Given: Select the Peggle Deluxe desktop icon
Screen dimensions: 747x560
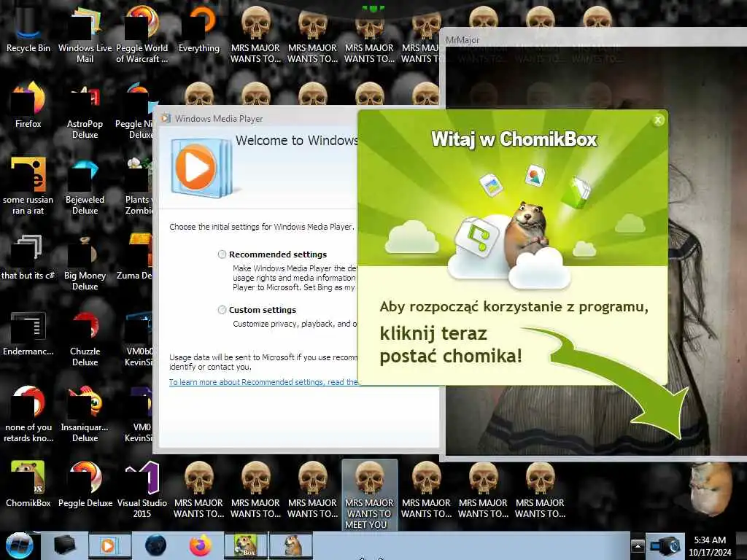Looking at the screenshot, I should (85, 485).
